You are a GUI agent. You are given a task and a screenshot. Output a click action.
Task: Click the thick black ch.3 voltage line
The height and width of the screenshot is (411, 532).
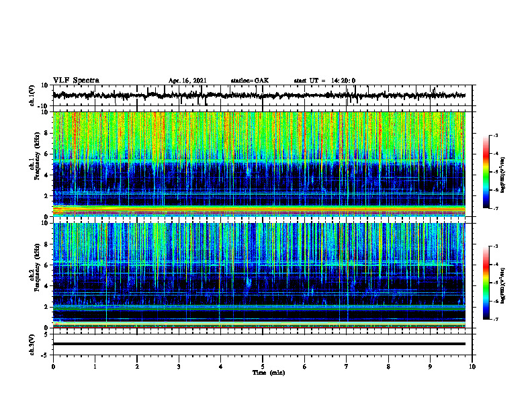(259, 344)
